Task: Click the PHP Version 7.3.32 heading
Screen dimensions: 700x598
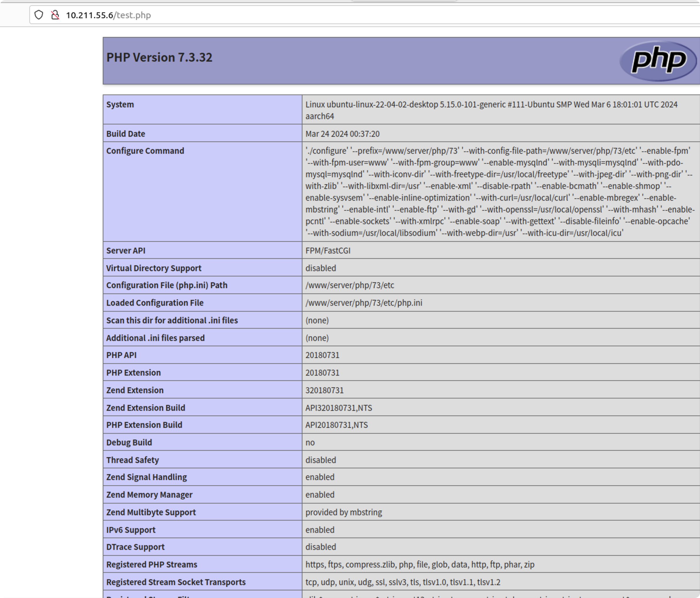Action: [159, 58]
